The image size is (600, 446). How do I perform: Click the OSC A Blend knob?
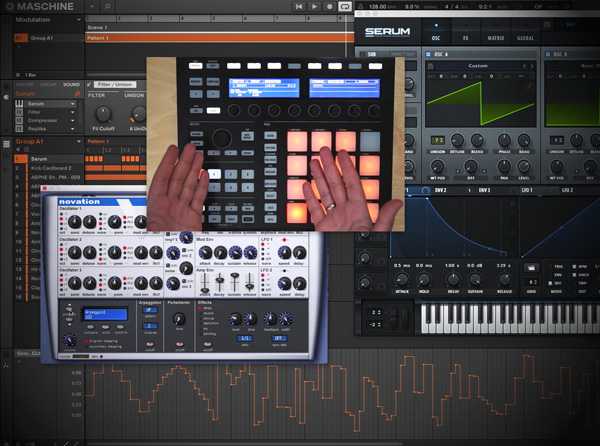click(x=477, y=140)
